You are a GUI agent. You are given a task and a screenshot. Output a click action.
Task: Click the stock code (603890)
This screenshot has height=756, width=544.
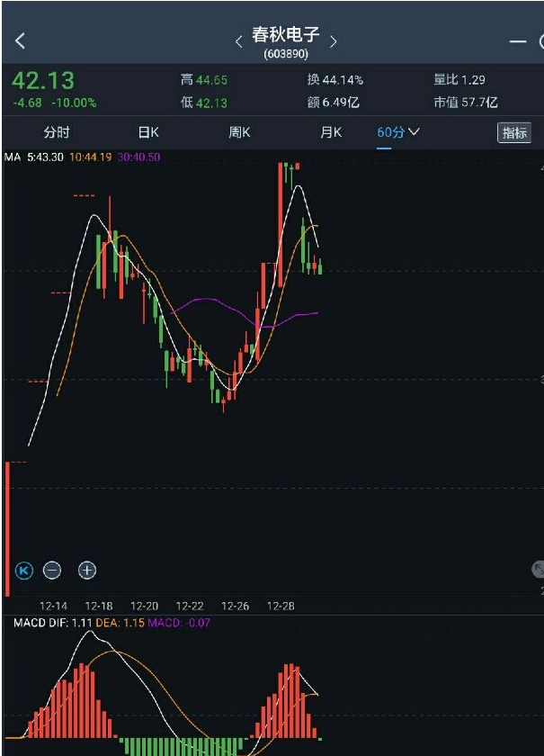(x=286, y=53)
